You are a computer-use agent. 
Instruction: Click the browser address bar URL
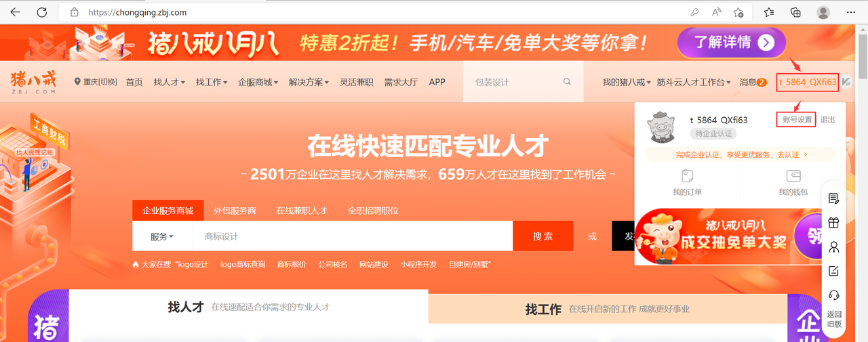coord(138,12)
